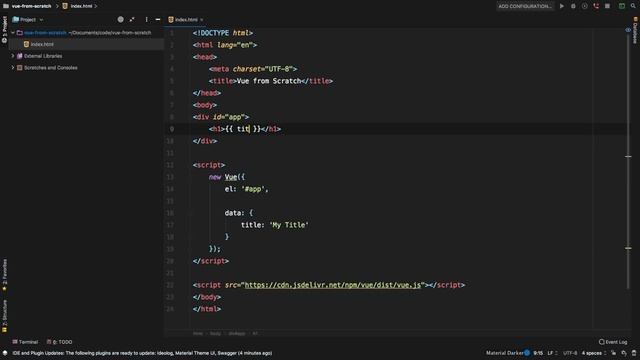
Task: Click the <meta charset="UTF-8"> line
Action: pyautogui.click(x=253, y=69)
